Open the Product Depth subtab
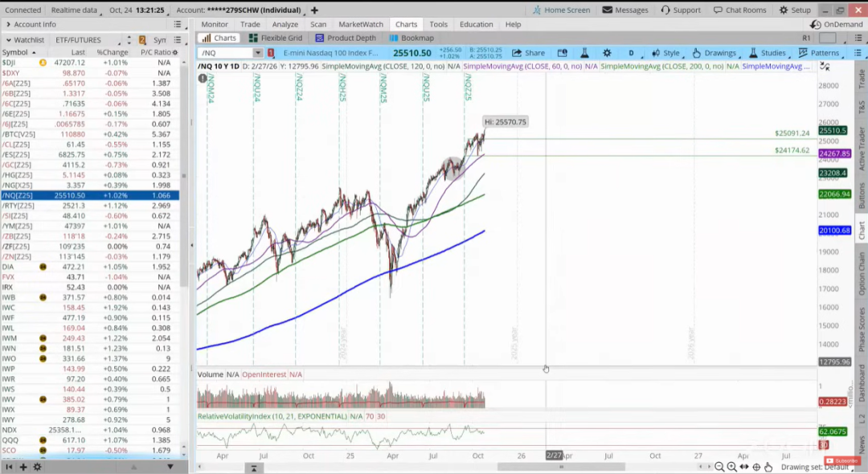The height and width of the screenshot is (474, 868). coord(346,39)
